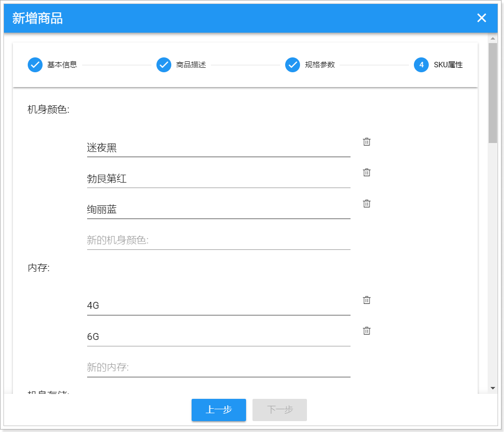Focus the 新的内存 input field

[x=218, y=368]
